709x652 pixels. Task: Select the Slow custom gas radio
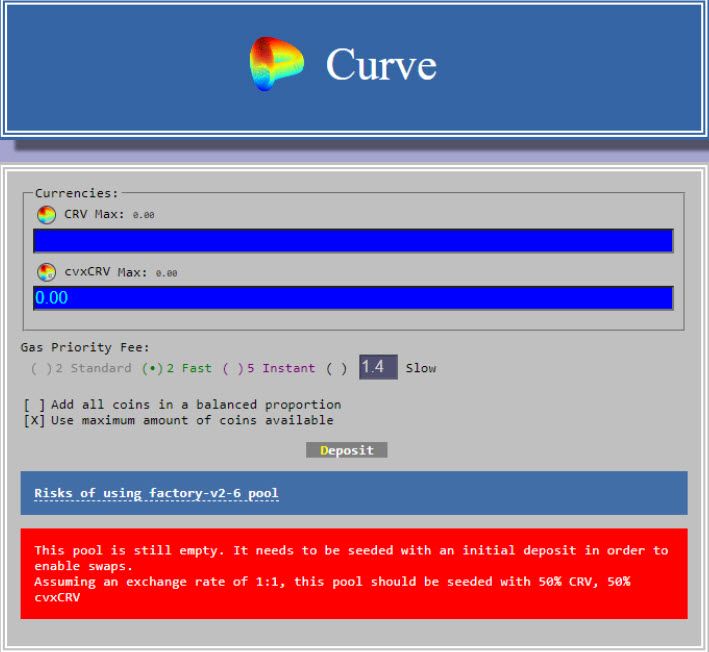tap(337, 369)
